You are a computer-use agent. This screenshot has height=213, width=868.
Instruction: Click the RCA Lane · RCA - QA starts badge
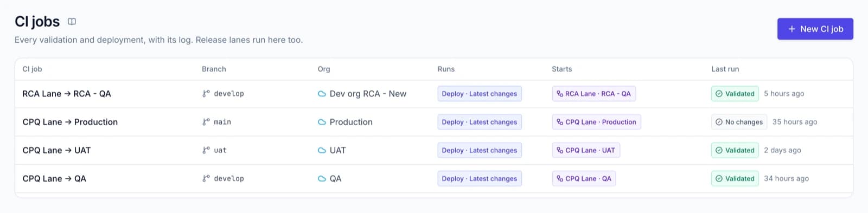[593, 94]
